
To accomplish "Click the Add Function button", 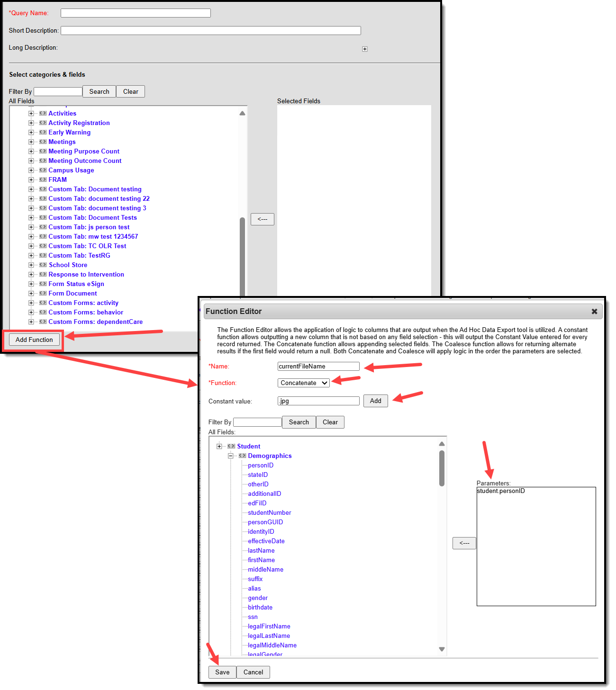I will pyautogui.click(x=34, y=340).
